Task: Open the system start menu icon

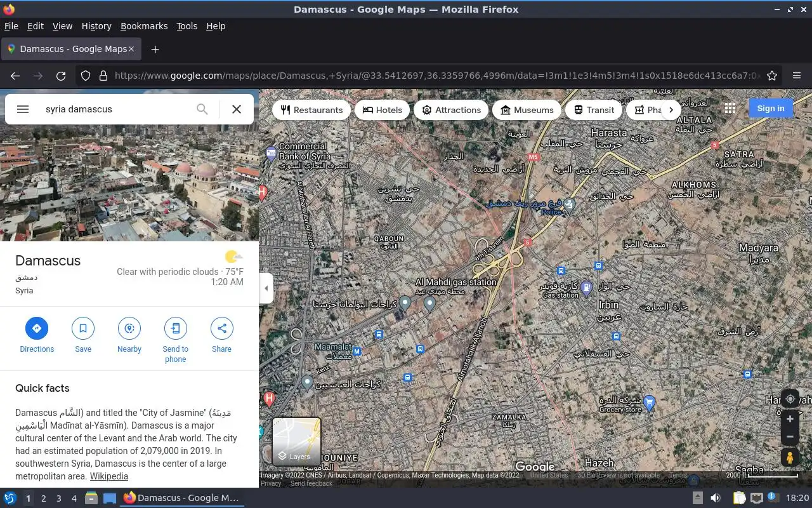Action: (x=10, y=498)
